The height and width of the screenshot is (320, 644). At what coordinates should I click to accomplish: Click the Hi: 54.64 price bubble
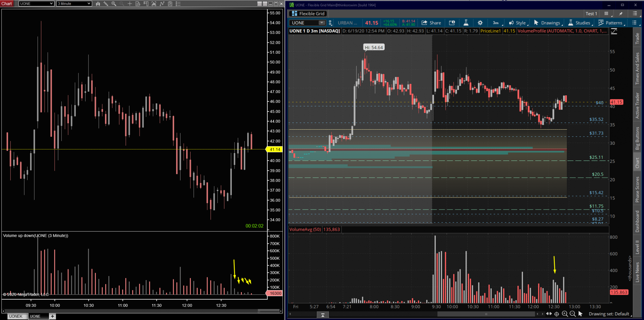click(x=374, y=47)
